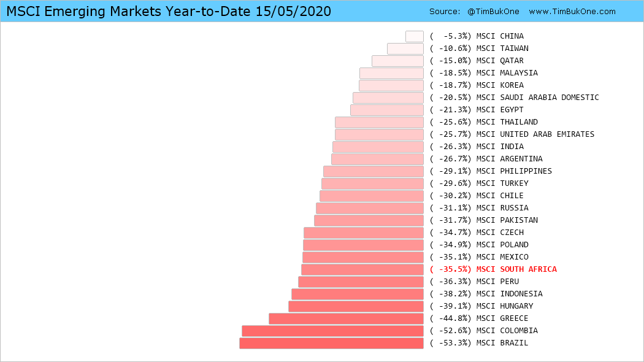Image resolution: width=644 pixels, height=362 pixels.
Task: Click the Qatar bar in the chart
Action: click(397, 61)
